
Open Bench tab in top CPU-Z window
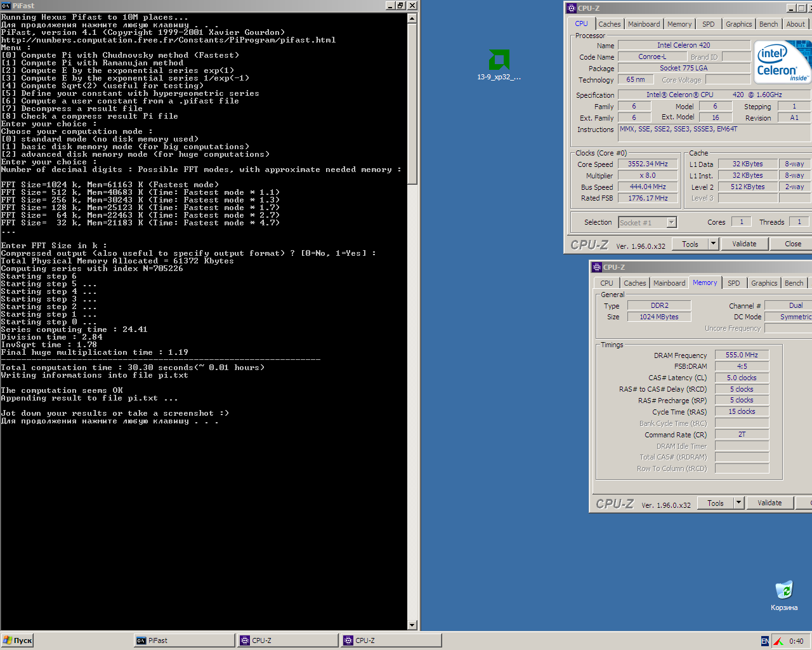[x=769, y=24]
